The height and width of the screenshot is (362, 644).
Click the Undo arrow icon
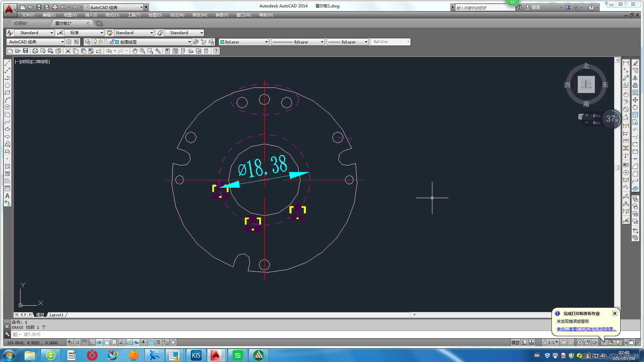pyautogui.click(x=109, y=51)
